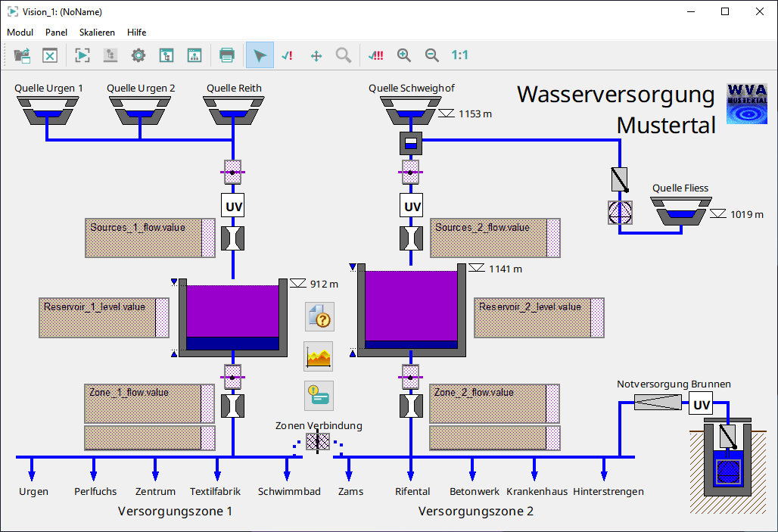Open the settings gear in toolbar

138,55
